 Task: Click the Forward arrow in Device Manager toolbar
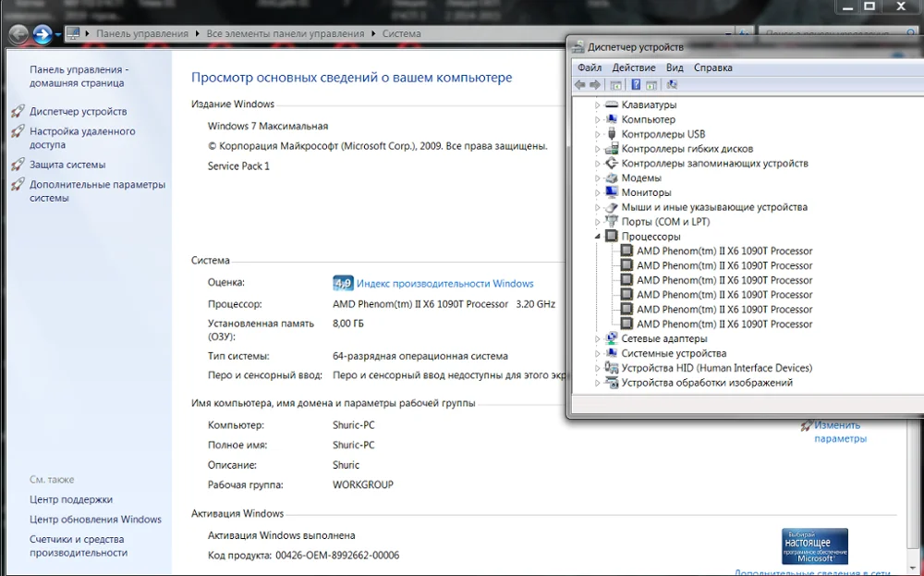click(x=595, y=85)
